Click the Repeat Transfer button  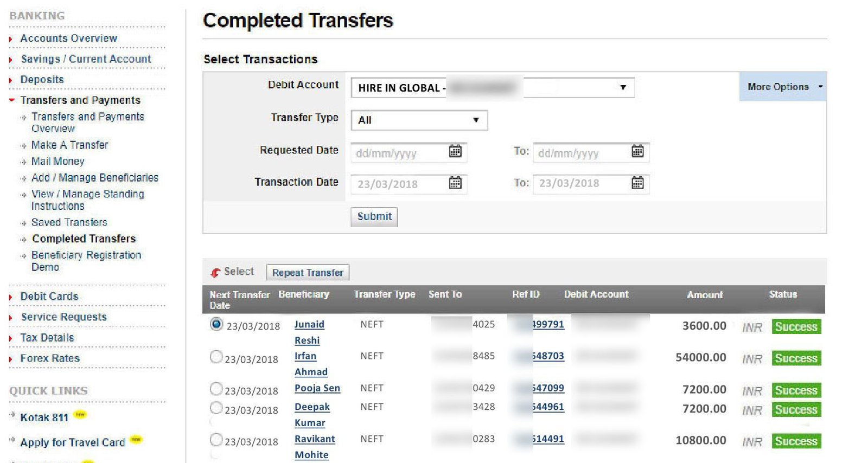click(x=308, y=273)
